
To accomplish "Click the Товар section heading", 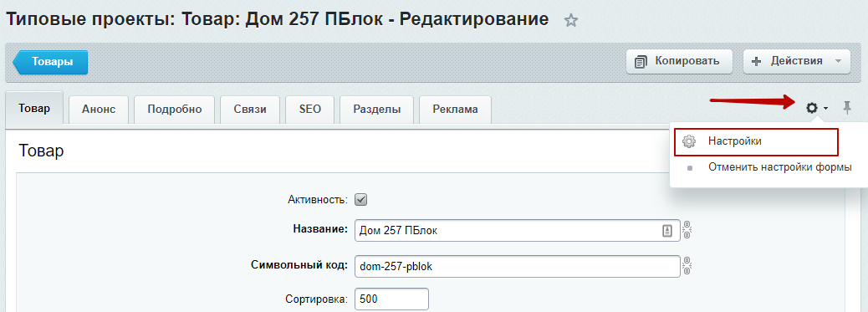I will [41, 151].
